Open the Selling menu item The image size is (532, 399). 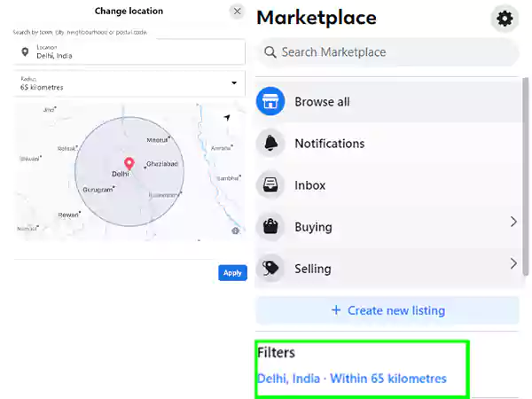[388, 269]
